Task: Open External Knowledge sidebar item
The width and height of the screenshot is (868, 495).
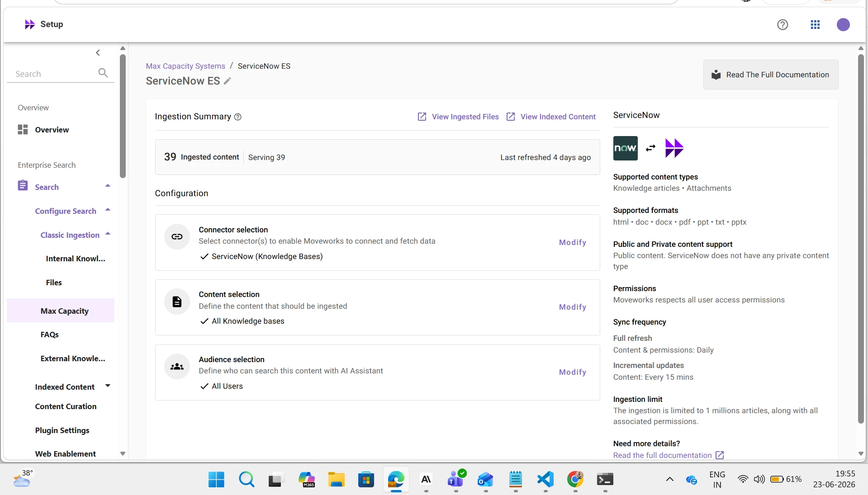Action: (73, 358)
